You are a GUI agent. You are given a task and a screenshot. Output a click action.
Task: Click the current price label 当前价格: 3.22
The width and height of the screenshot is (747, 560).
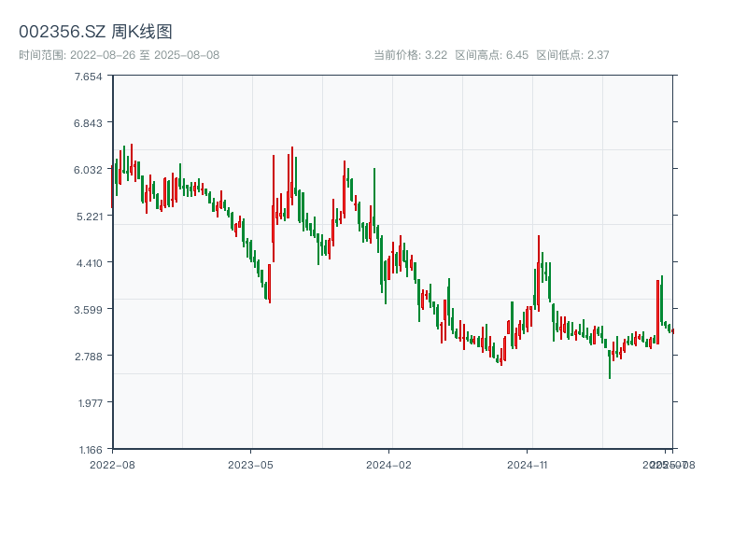(410, 55)
